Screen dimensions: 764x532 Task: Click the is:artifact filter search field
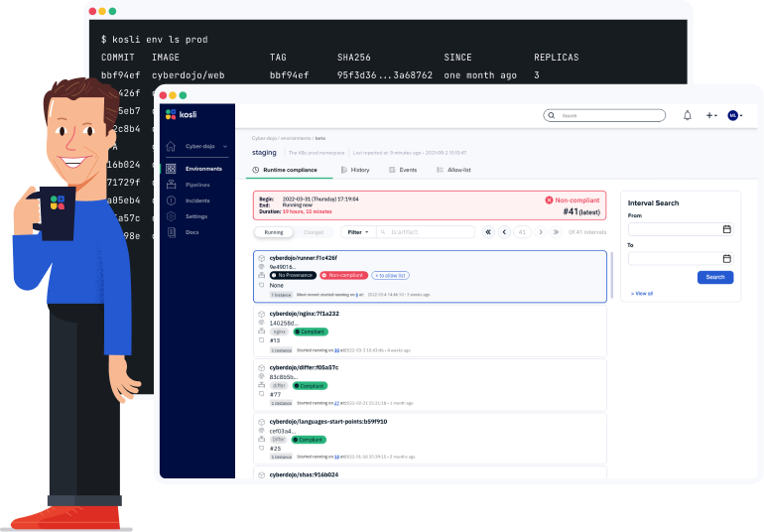(x=426, y=232)
